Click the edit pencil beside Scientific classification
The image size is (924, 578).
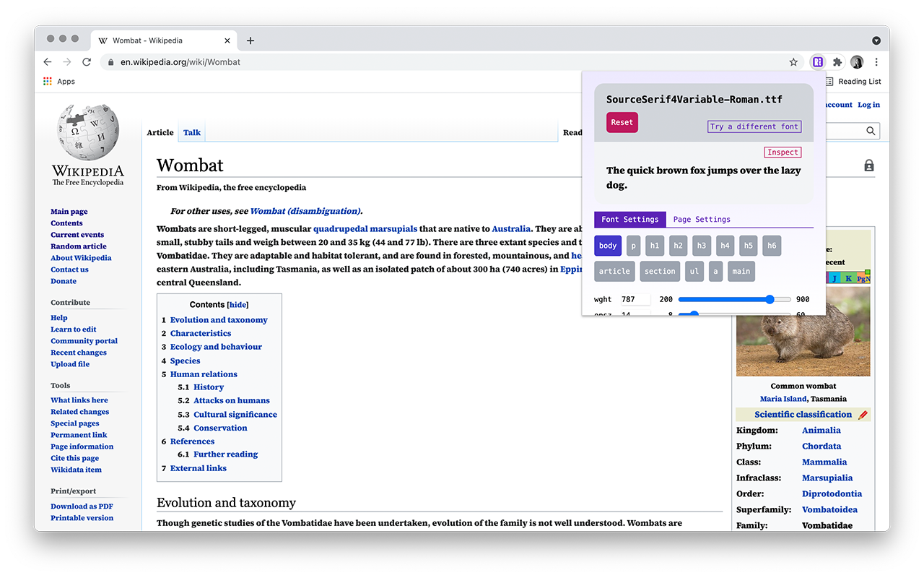(x=863, y=413)
